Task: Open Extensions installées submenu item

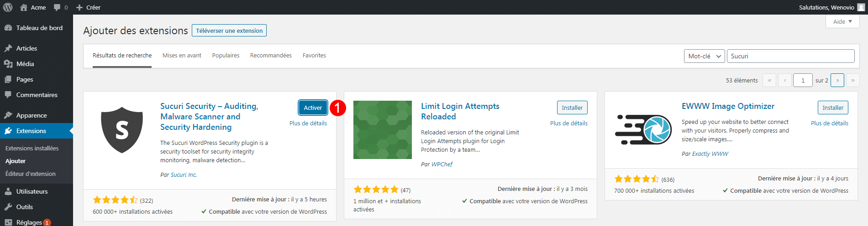Action: (32, 148)
